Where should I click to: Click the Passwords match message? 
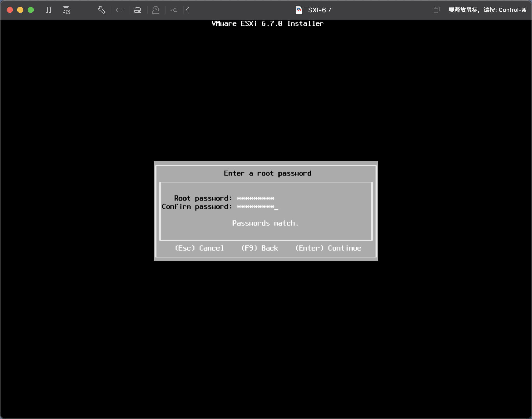point(265,223)
